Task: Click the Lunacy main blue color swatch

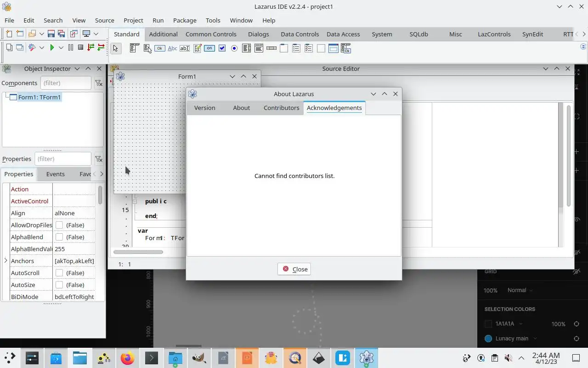Action: (x=488, y=339)
